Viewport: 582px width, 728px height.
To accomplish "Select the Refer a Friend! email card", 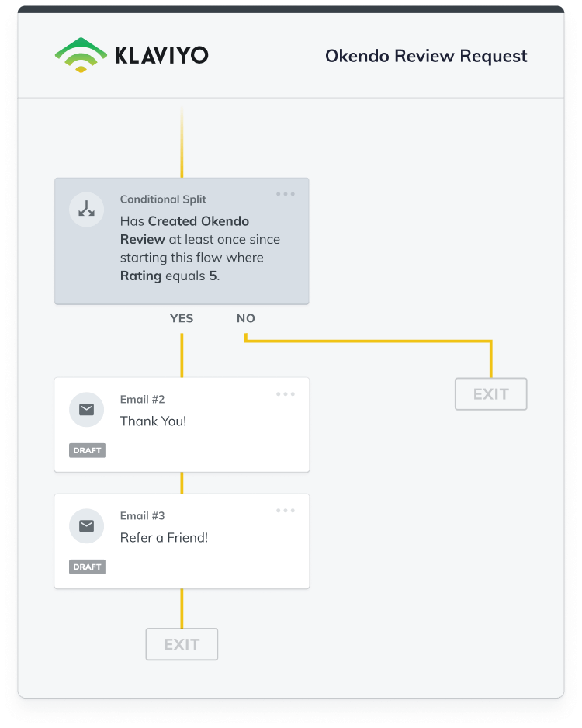I will point(182,542).
